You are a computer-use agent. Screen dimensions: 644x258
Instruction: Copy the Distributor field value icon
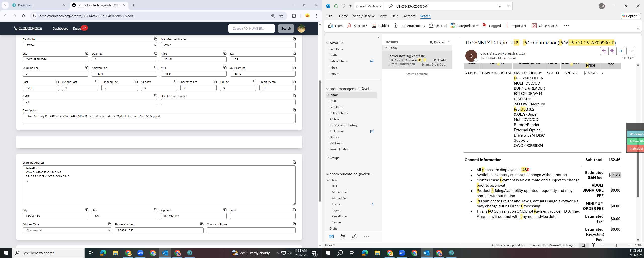tap(156, 39)
